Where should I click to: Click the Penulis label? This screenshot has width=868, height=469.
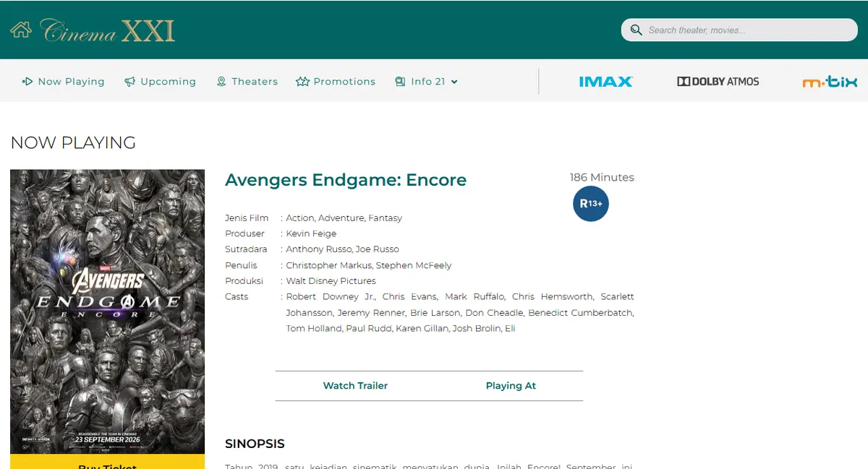point(241,265)
